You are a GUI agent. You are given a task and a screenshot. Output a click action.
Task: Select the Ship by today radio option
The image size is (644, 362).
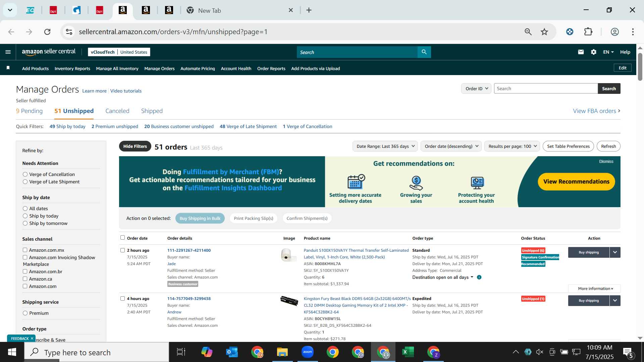25,216
